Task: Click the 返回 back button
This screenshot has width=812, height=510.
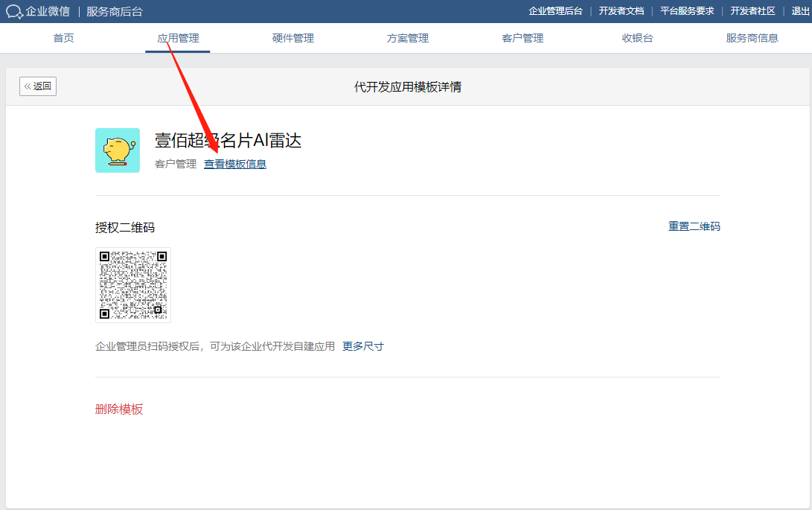Action: pyautogui.click(x=38, y=86)
